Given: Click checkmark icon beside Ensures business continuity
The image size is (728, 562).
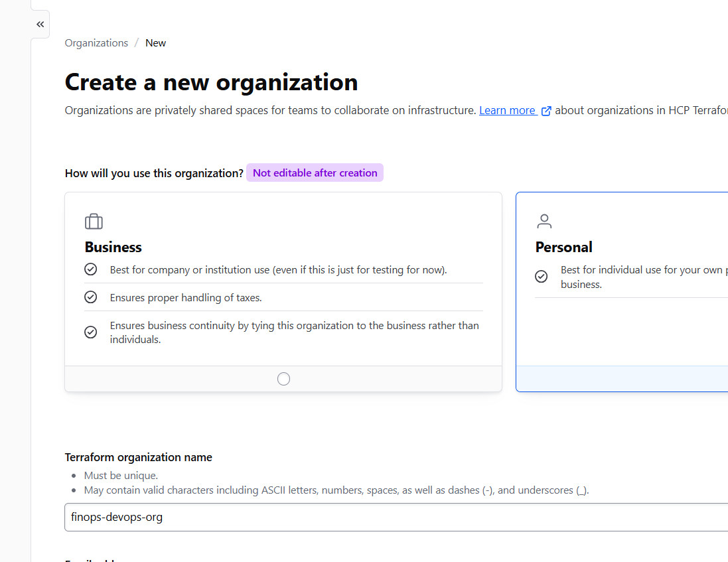Looking at the screenshot, I should pos(91,332).
